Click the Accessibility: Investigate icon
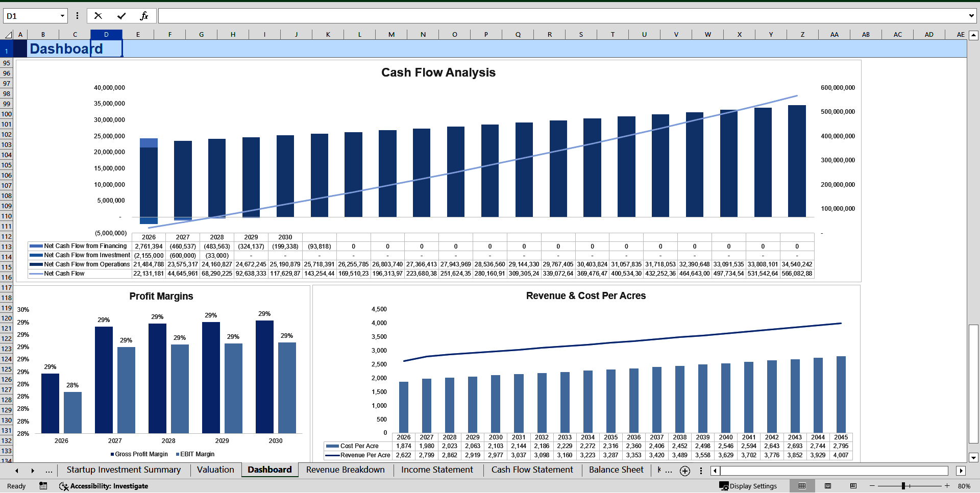Screen dimensions: 980x493 coord(64,486)
